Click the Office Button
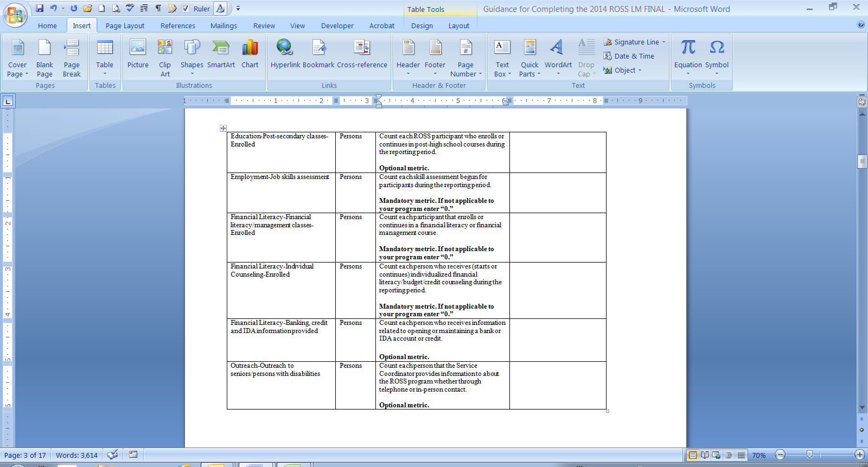Viewport: 868px width, 467px height. pyautogui.click(x=15, y=15)
